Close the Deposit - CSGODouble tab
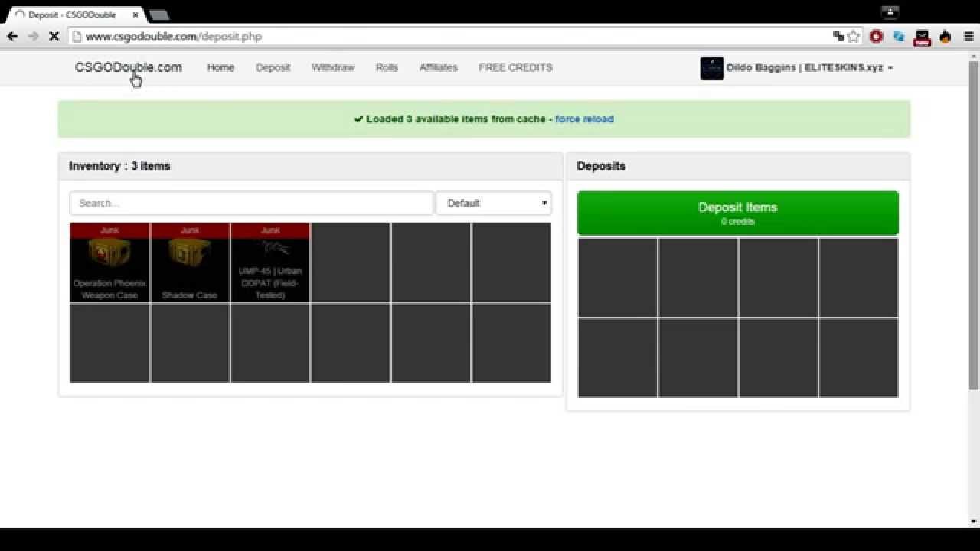The height and width of the screenshot is (551, 980). pos(136,15)
